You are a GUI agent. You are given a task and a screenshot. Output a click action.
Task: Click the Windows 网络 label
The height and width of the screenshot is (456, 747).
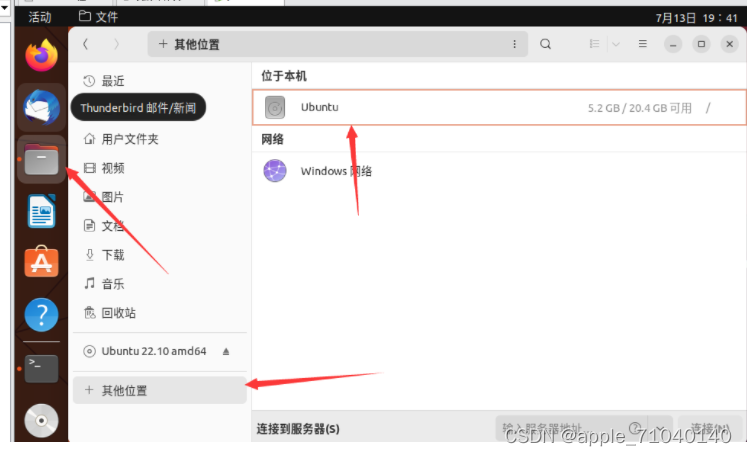coord(336,171)
